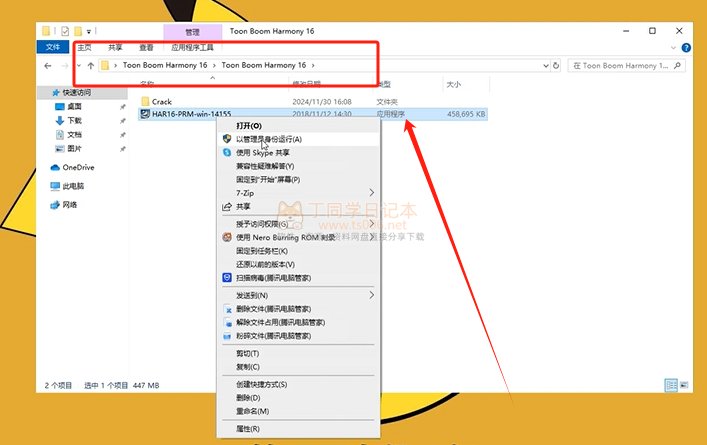Open the 应用程序工具 ribbon tab
707x445 pixels.
point(192,47)
